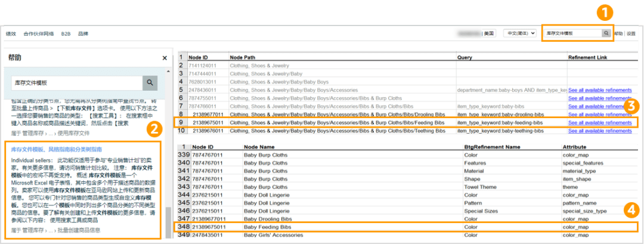Screen dimensions: 644x244
Task: Click the 帮助 link in top bar
Action: (x=618, y=34)
